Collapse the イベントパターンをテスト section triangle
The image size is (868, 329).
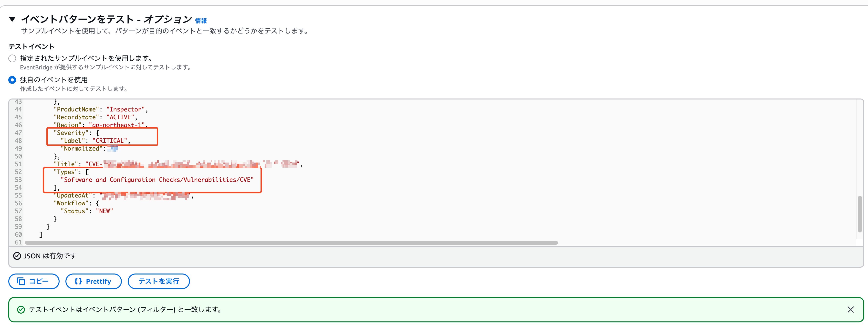[x=12, y=19]
